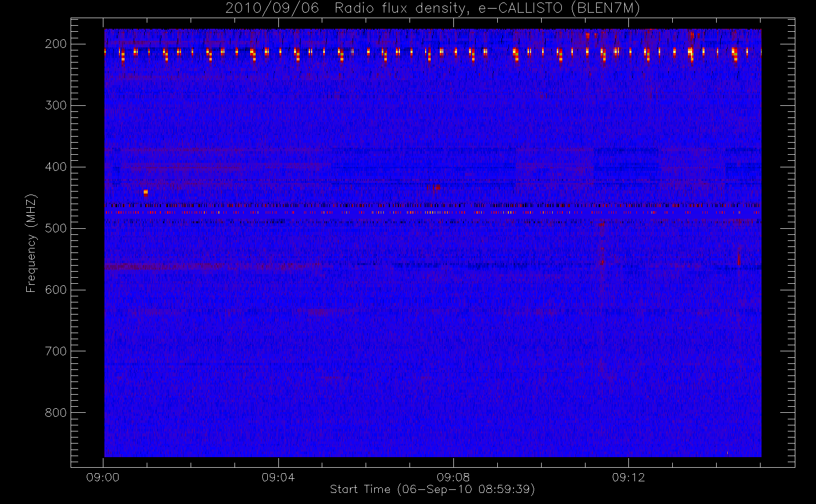Click the 700 frequency tick label
Viewport: 816px width, 504px height.
[55, 351]
